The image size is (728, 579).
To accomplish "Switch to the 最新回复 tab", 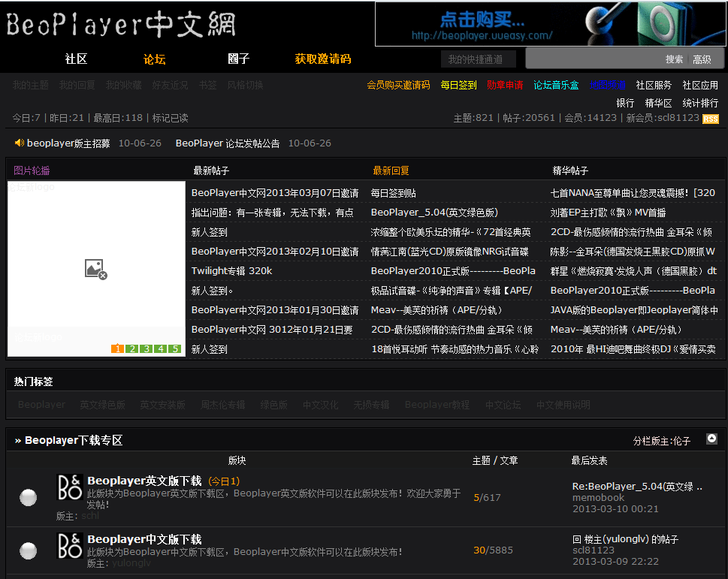I will 391,170.
